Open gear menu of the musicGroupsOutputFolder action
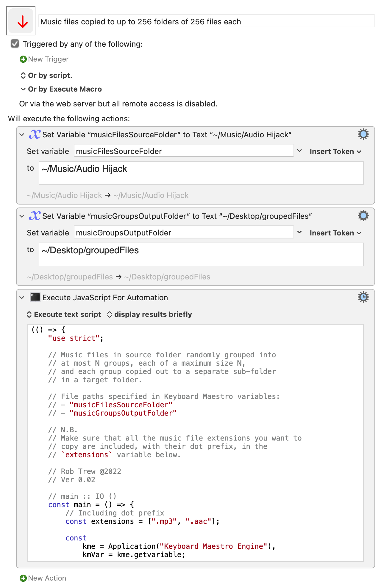The width and height of the screenshot is (381, 588). 363,216
